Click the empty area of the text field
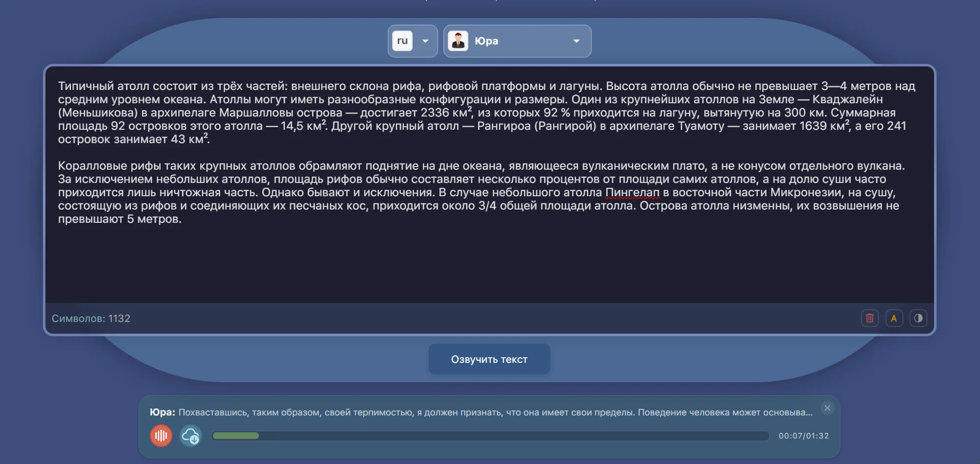The height and width of the screenshot is (464, 980). pos(489,266)
